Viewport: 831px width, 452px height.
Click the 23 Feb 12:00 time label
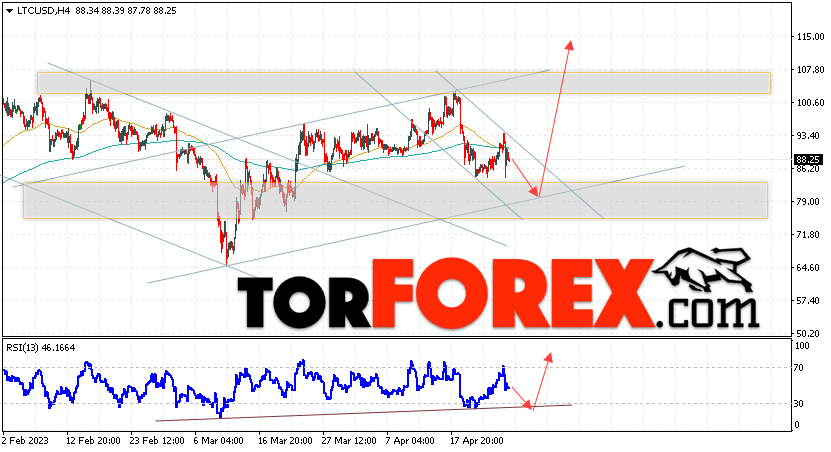(157, 441)
